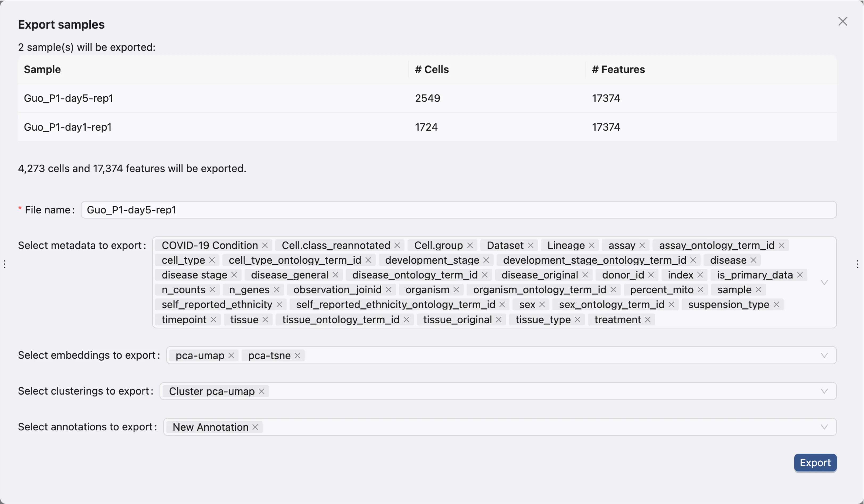Viewport: 864px width, 504px height.
Task: Remove the organism_ontology_term_id tag
Action: pyautogui.click(x=613, y=290)
